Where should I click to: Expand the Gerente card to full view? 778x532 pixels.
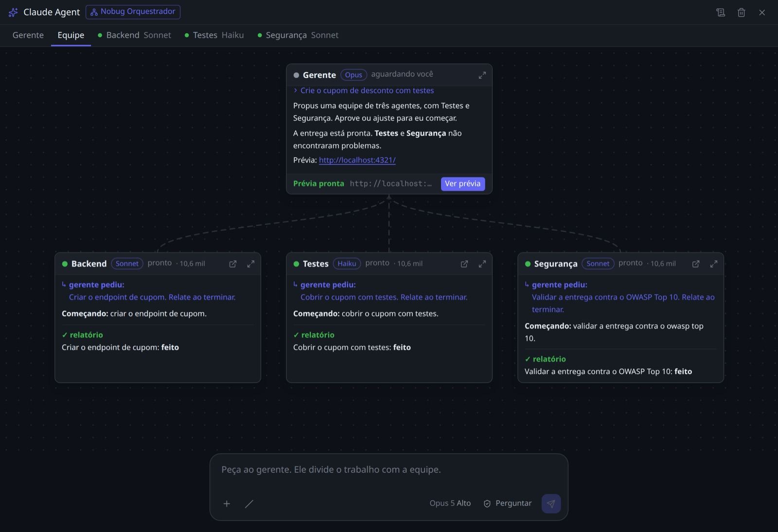tap(482, 75)
